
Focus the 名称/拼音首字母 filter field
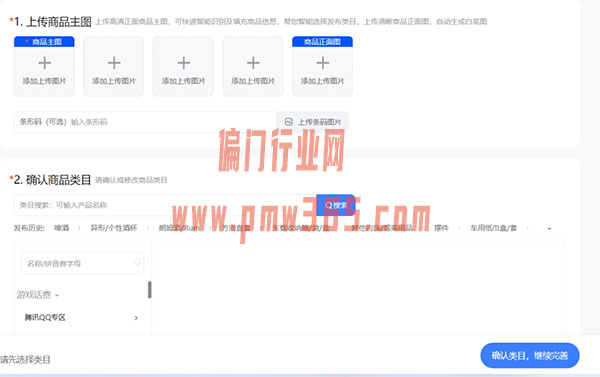click(x=83, y=263)
